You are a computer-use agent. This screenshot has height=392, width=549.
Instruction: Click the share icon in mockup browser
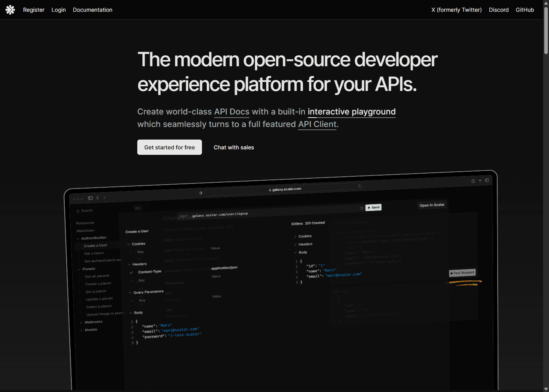coord(473,181)
